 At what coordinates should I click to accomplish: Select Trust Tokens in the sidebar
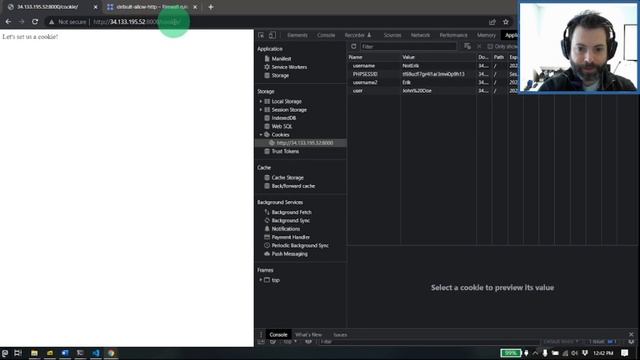(285, 151)
